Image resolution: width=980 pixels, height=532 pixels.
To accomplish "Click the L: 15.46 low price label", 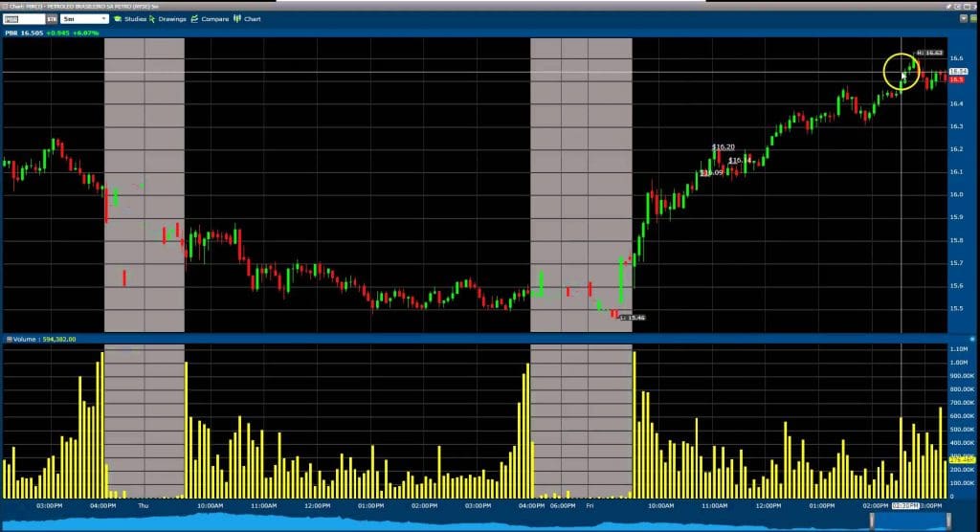I will pyautogui.click(x=632, y=318).
